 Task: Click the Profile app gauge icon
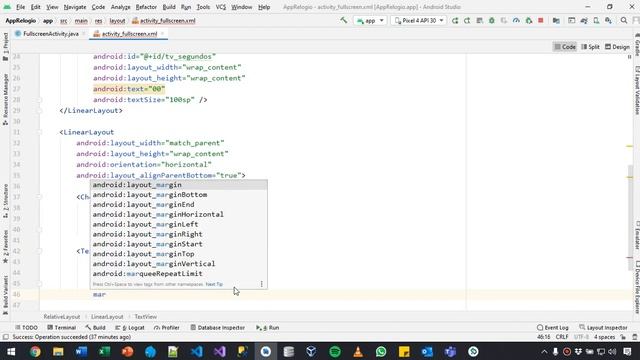coord(516,20)
